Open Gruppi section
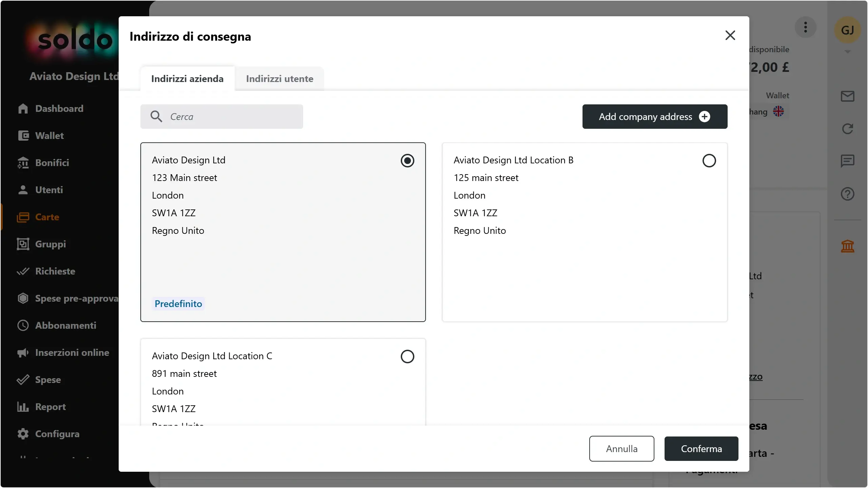868x488 pixels. tap(41, 244)
